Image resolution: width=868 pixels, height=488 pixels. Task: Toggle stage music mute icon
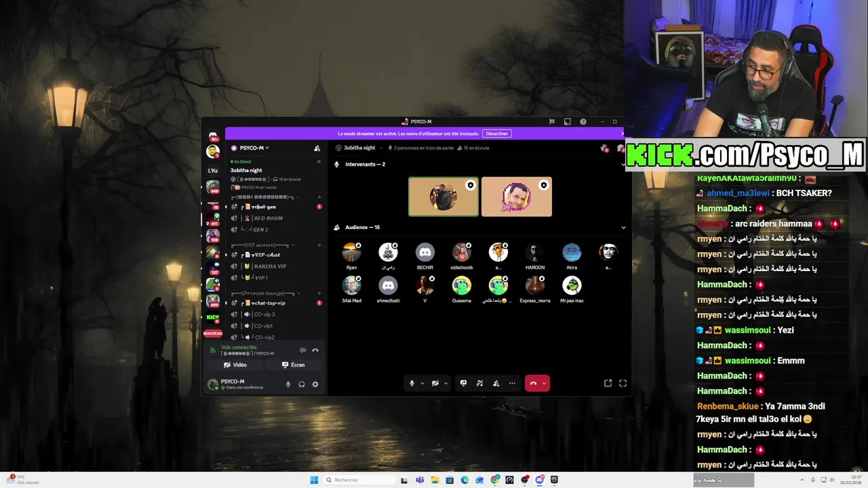[479, 383]
